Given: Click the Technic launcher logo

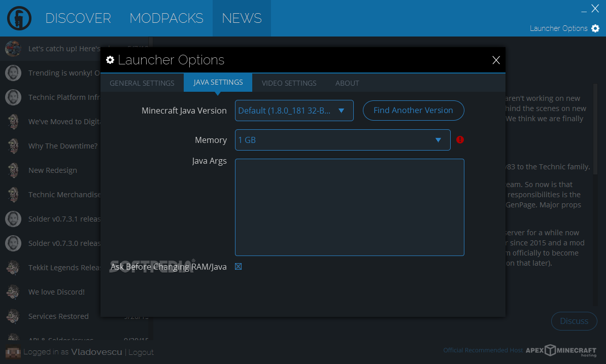Looking at the screenshot, I should click(19, 18).
